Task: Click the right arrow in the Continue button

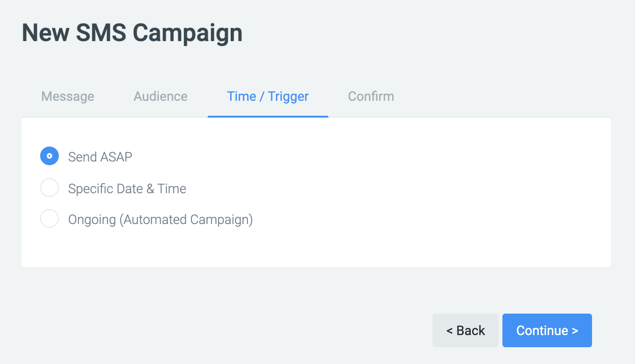Action: click(575, 331)
